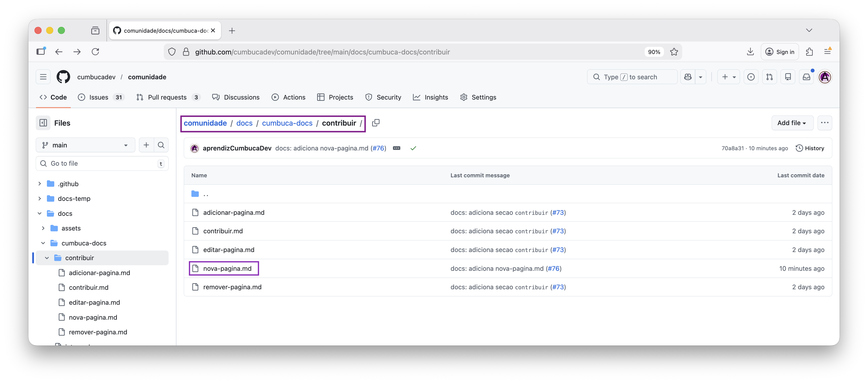Collapse the file tree panel
This screenshot has height=383, width=868.
point(43,123)
